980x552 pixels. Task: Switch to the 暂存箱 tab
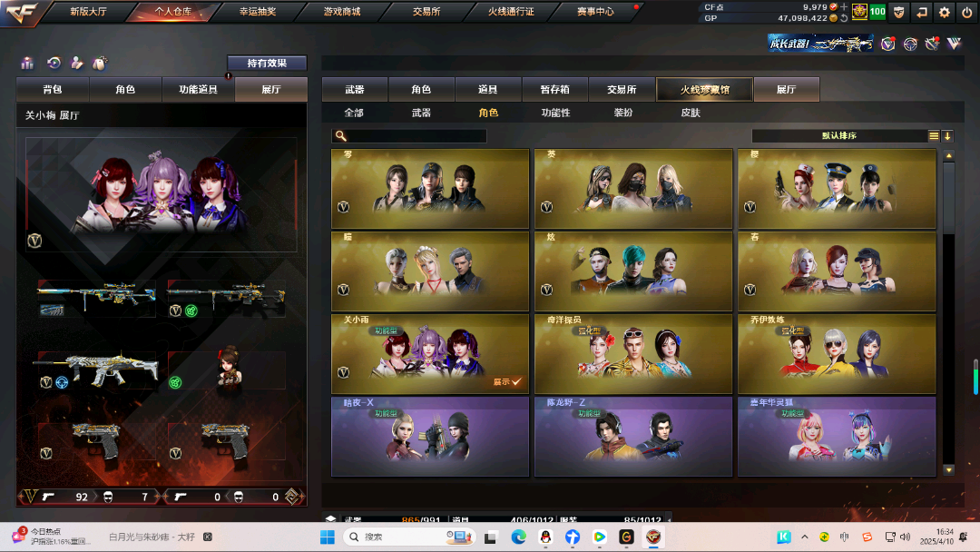coord(555,89)
